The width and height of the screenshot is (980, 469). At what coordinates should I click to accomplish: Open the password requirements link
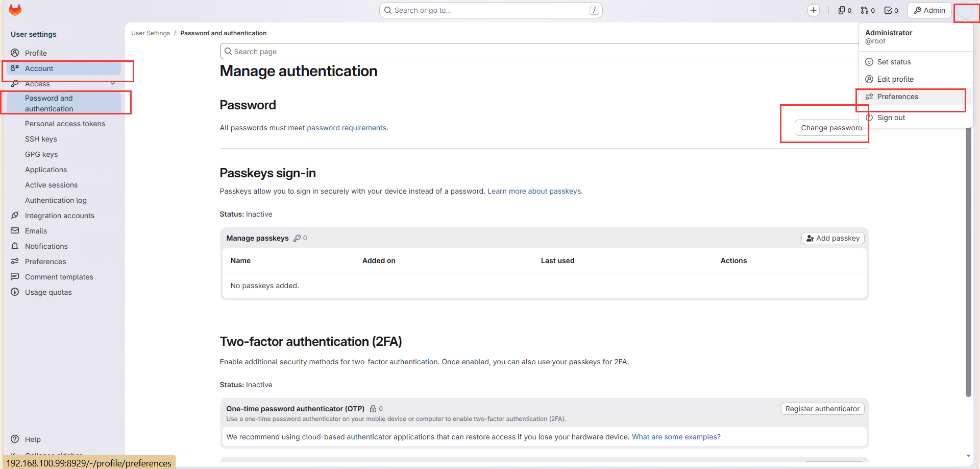tap(346, 128)
